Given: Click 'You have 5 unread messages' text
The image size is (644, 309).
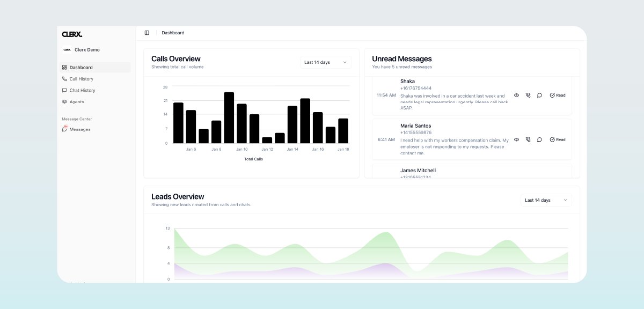Looking at the screenshot, I should 402,67.
